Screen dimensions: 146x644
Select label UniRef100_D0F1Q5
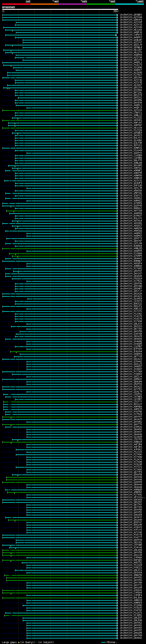pyautogui.click(x=131, y=186)
